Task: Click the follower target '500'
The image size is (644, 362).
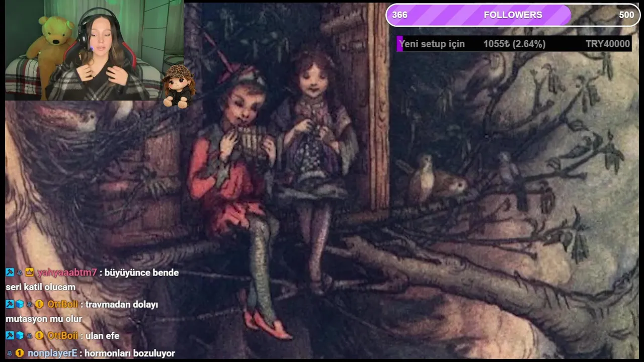Action: click(x=626, y=15)
